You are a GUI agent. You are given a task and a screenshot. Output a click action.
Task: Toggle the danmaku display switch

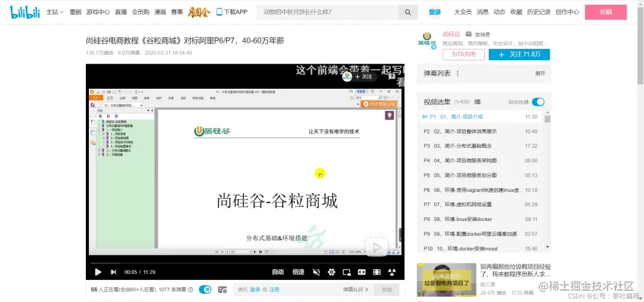205,289
